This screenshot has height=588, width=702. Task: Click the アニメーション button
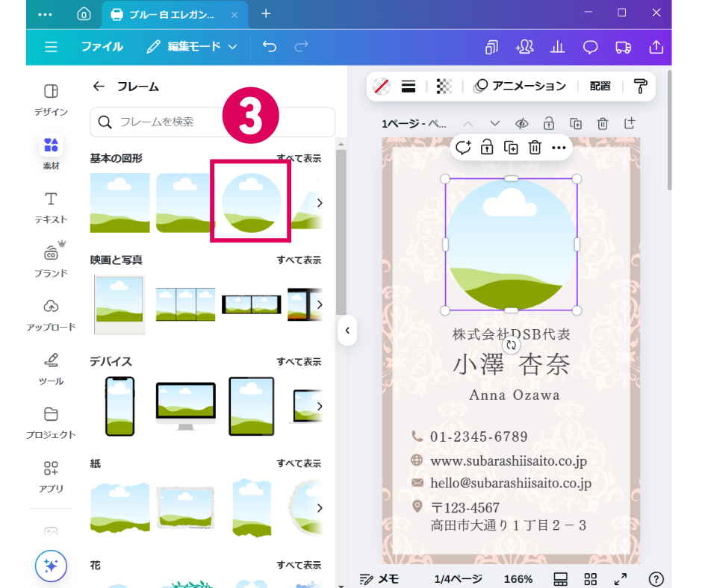(x=521, y=87)
